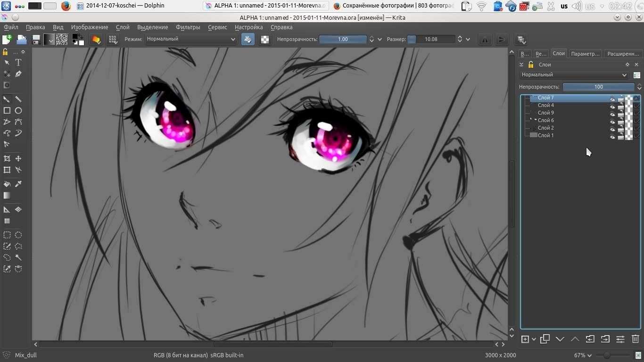The image size is (644, 362).
Task: Toggle the docker lock padlock in Слои panel
Action: tap(531, 65)
